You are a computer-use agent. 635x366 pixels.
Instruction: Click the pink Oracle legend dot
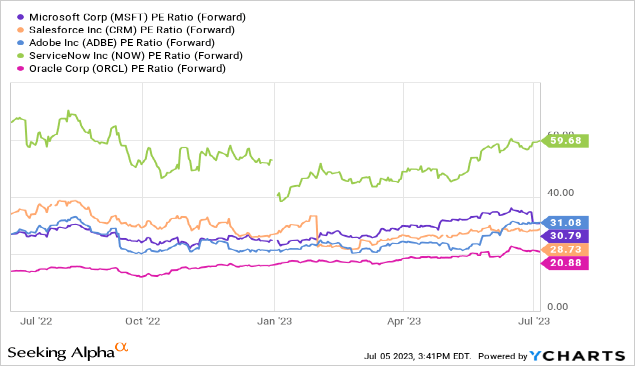point(20,69)
